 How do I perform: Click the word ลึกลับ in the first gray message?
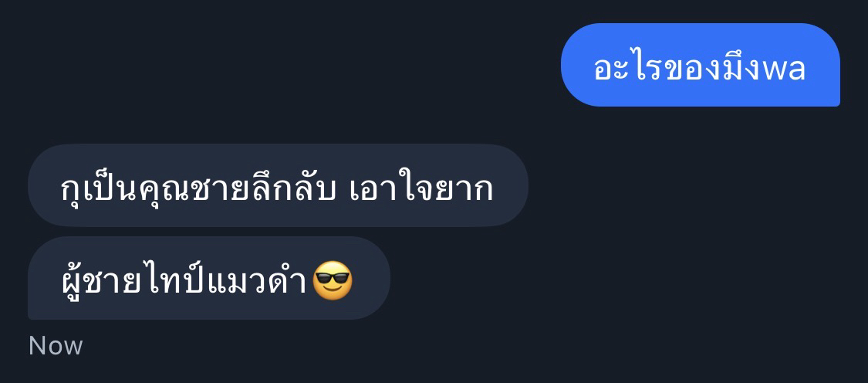click(294, 188)
